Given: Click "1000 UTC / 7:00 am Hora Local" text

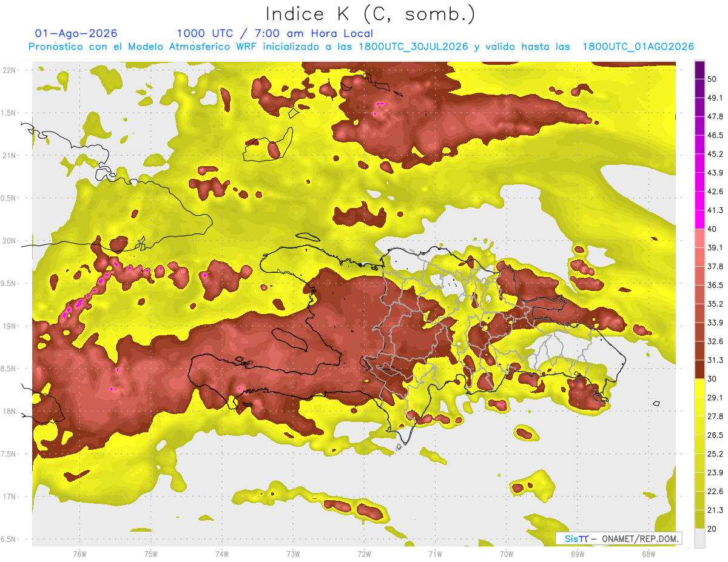Looking at the screenshot, I should click(275, 33).
